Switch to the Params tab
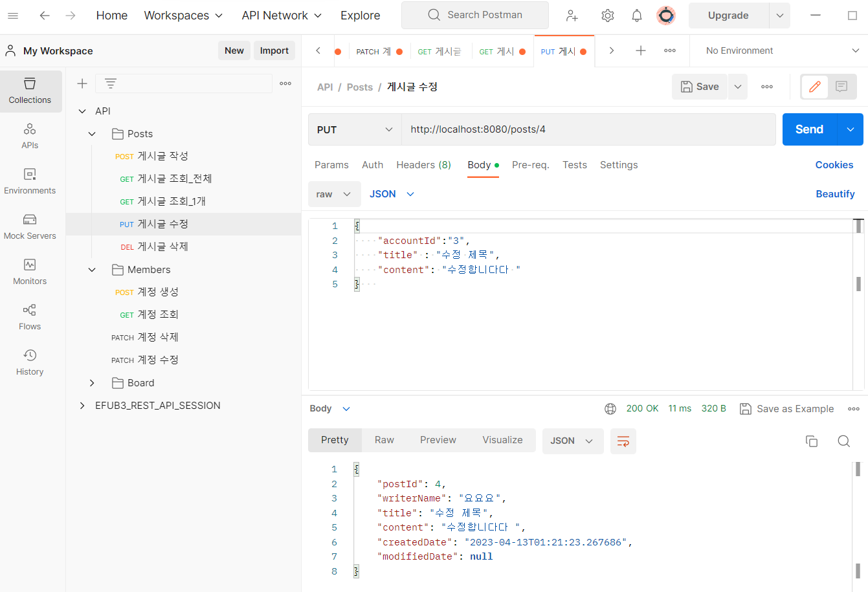The height and width of the screenshot is (592, 868). click(331, 165)
